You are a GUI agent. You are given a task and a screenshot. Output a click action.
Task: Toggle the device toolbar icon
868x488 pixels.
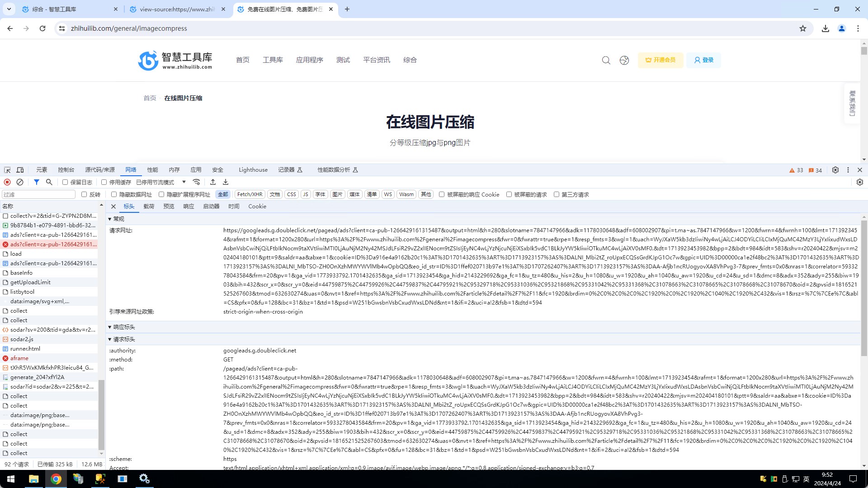[x=20, y=170]
